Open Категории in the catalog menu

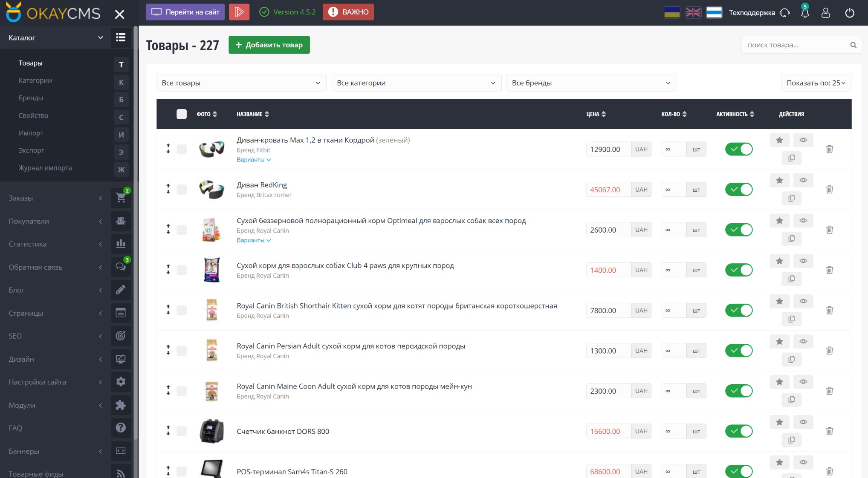click(35, 81)
